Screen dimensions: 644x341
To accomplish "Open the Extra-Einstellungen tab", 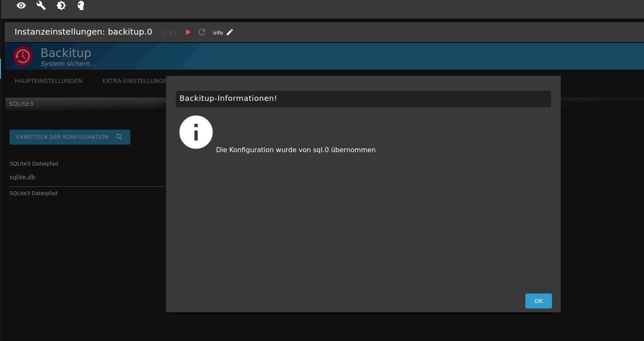I will pos(134,81).
